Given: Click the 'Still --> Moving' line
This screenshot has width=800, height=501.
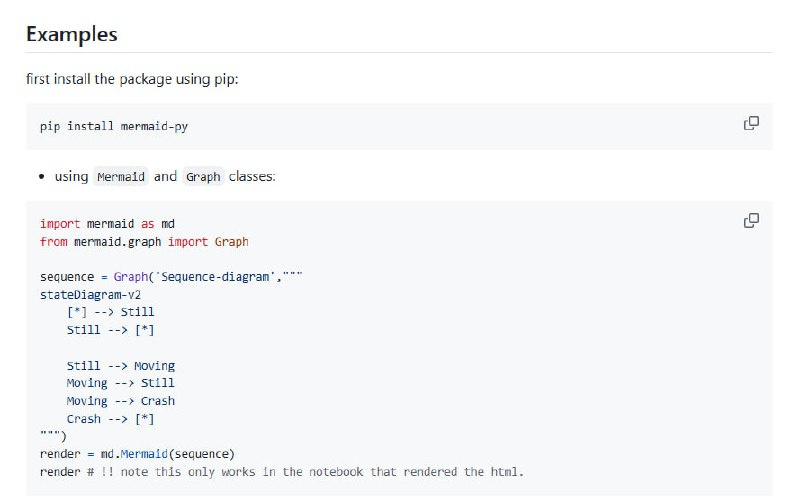Looking at the screenshot, I should (x=120, y=366).
